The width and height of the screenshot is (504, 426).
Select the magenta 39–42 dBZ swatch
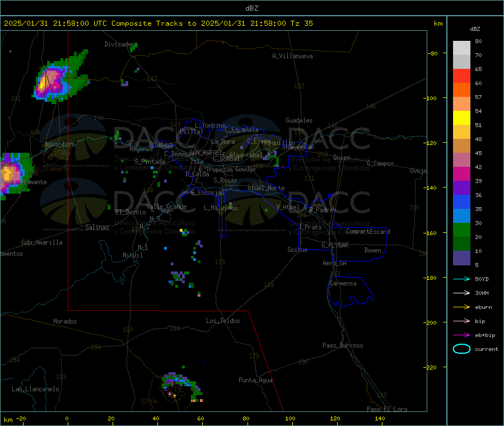461,174
